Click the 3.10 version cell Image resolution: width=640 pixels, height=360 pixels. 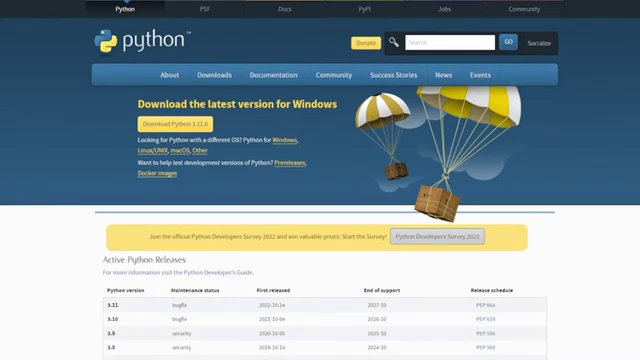click(x=113, y=319)
